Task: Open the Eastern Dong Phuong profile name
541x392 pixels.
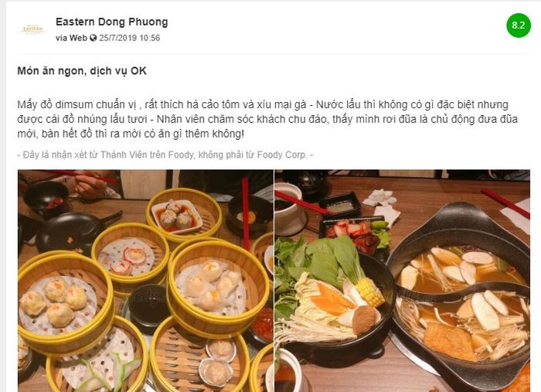Action: click(112, 22)
